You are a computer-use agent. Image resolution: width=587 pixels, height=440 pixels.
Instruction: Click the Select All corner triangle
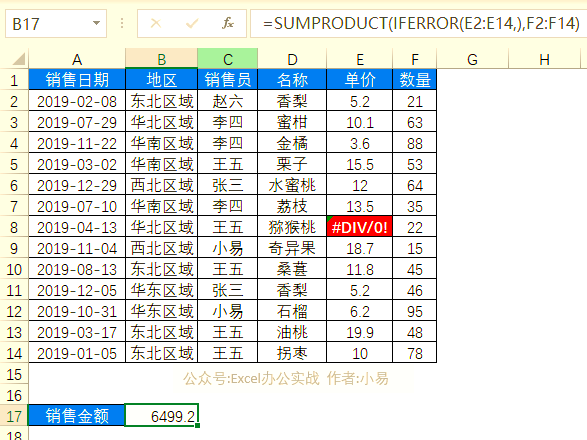point(18,59)
